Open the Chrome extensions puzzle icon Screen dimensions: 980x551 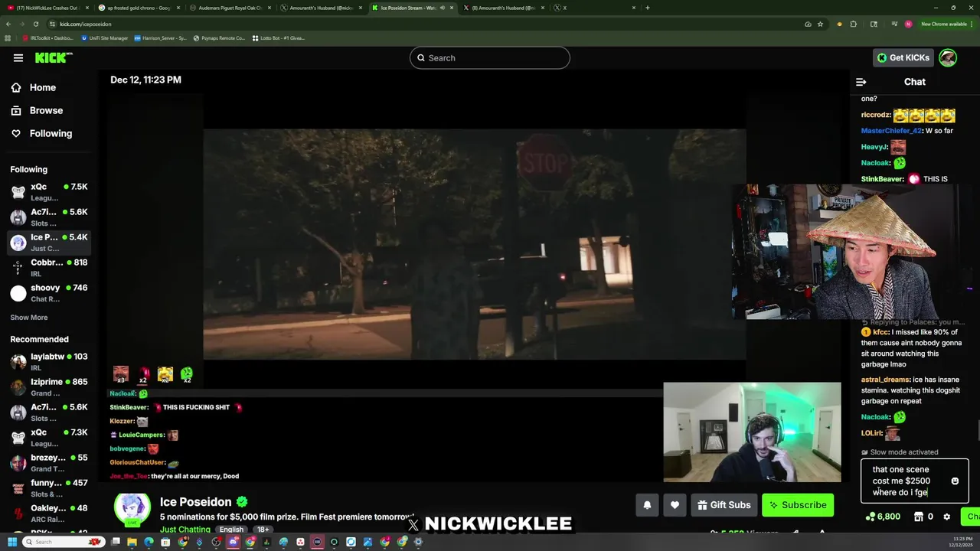coord(854,24)
